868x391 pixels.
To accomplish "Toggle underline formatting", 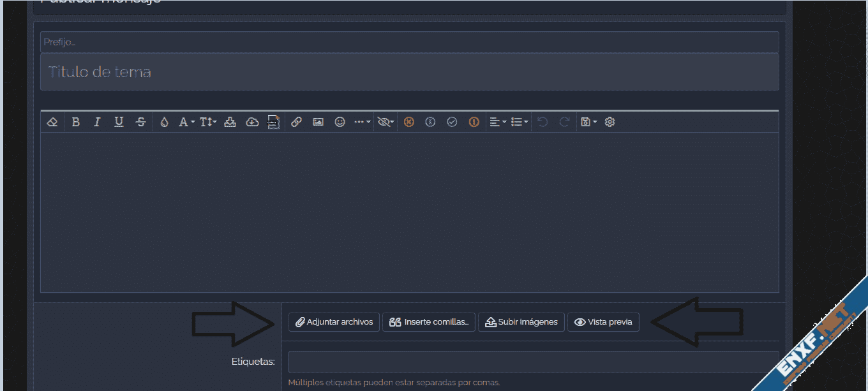I will click(119, 122).
